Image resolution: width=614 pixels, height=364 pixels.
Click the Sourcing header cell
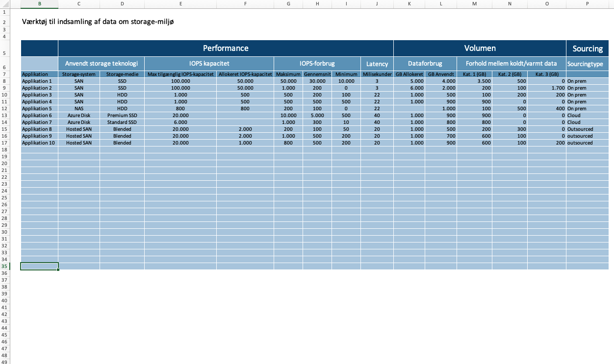587,49
